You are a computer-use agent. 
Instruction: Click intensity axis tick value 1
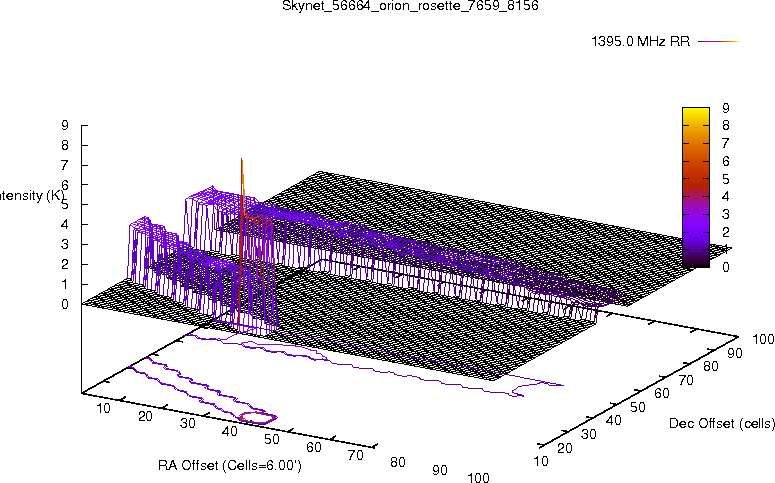coord(65,284)
